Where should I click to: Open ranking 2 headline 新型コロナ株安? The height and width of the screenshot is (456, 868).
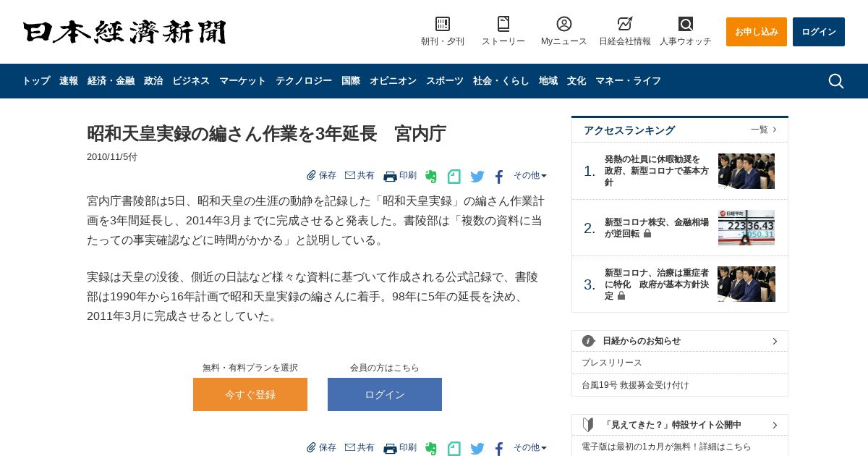657,228
